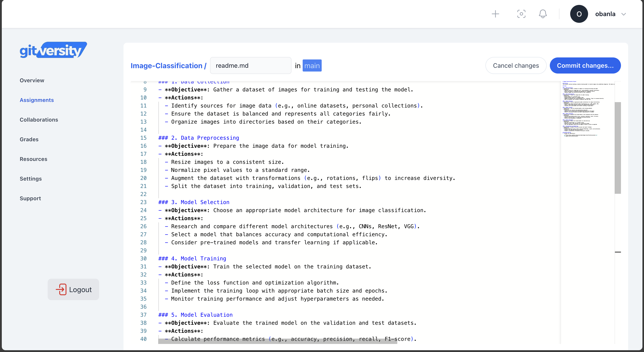Click Cancel changes button

pos(516,65)
